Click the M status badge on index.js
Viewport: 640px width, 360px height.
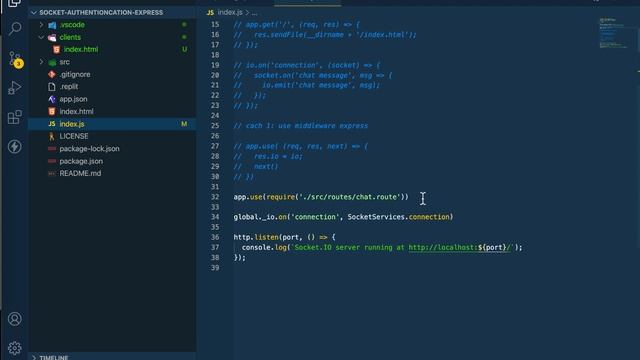184,124
